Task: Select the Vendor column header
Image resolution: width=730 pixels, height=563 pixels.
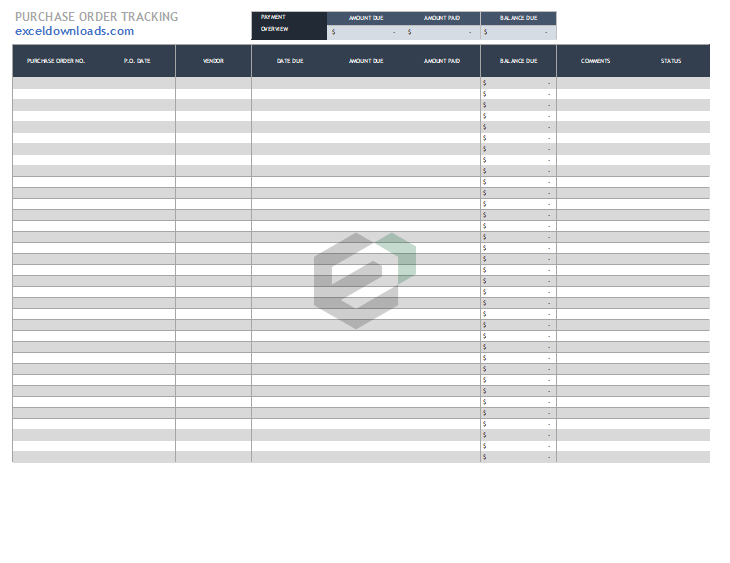Action: tap(213, 61)
